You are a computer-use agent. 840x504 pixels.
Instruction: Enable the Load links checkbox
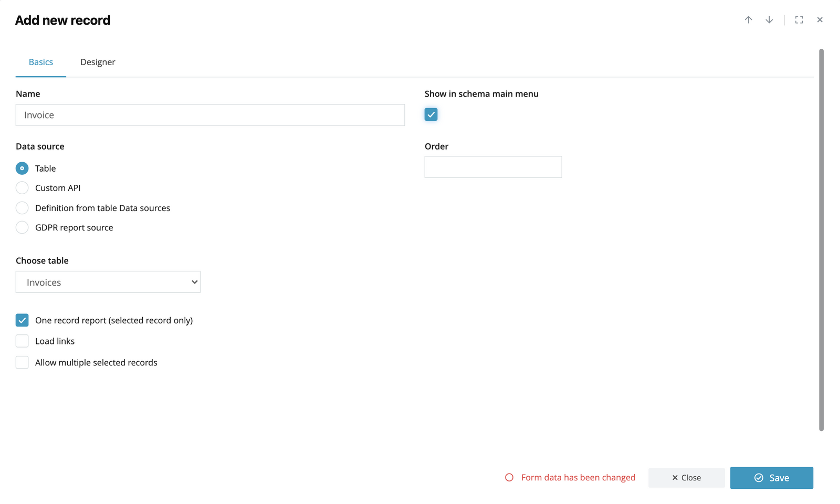click(x=22, y=341)
